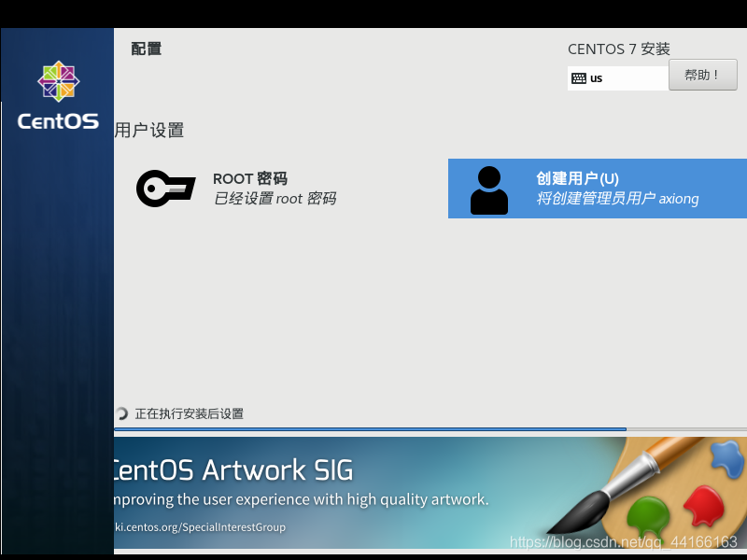This screenshot has width=747, height=560.
Task: Click the 用户设置 section heading
Action: pos(149,130)
